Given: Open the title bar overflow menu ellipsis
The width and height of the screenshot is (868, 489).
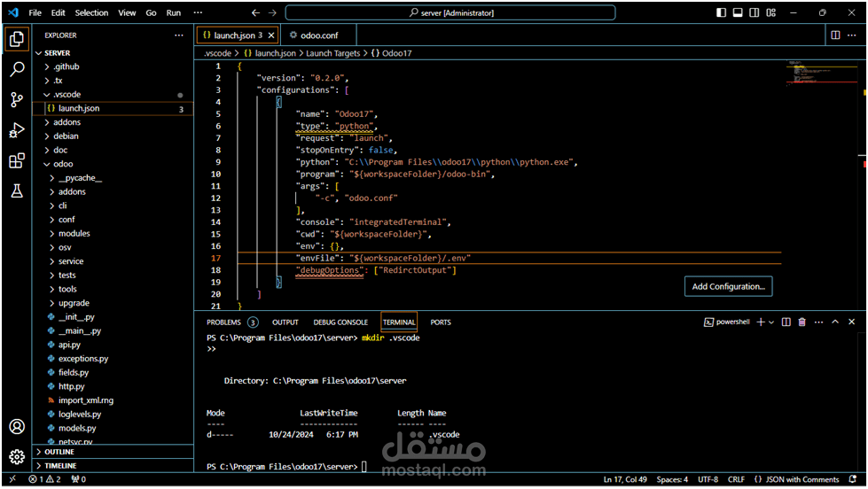Looking at the screenshot, I should (x=198, y=12).
